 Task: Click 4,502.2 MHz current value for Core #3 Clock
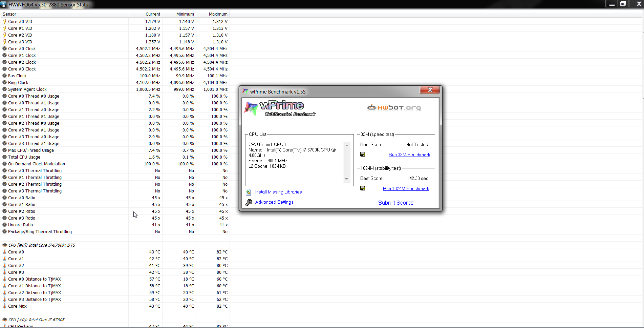pyautogui.click(x=148, y=69)
